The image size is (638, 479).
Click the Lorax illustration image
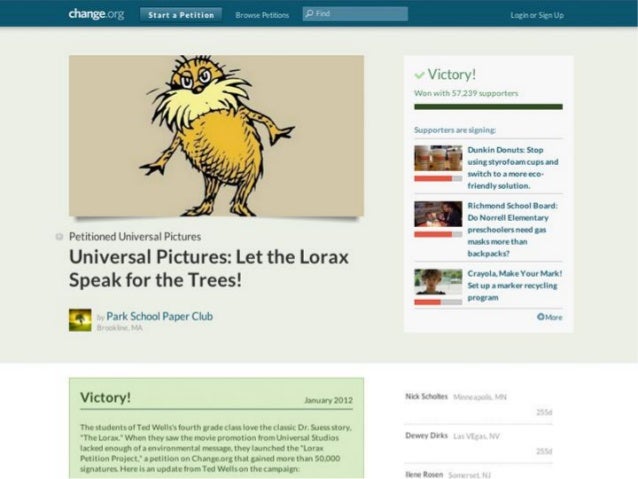point(216,136)
